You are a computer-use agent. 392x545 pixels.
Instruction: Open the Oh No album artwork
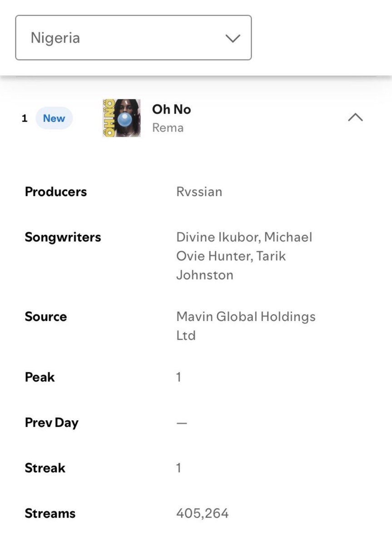(121, 118)
